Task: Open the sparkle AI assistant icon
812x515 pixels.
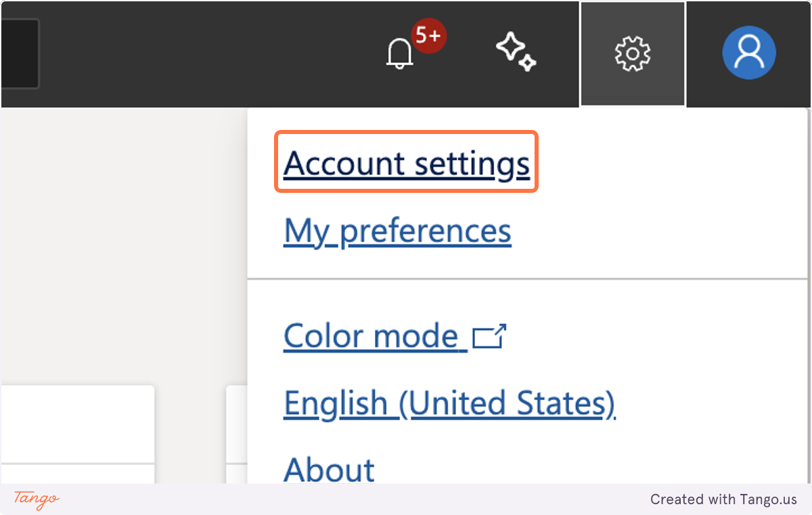Action: click(x=516, y=53)
